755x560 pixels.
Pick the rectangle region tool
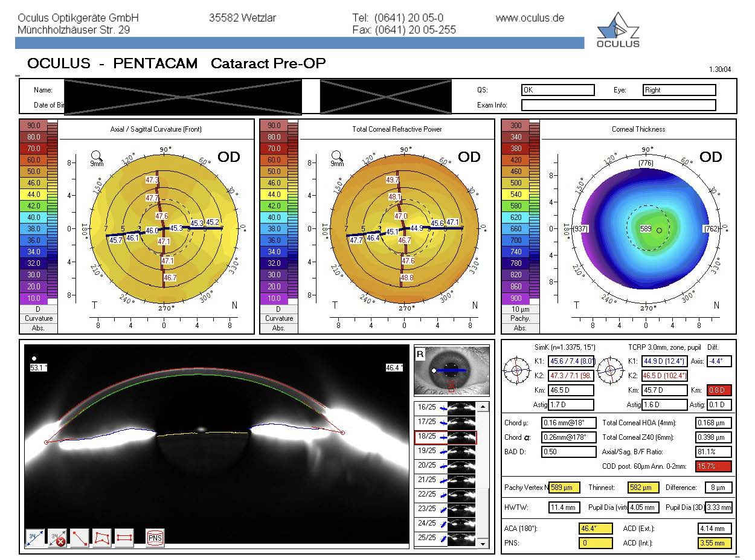point(124,537)
